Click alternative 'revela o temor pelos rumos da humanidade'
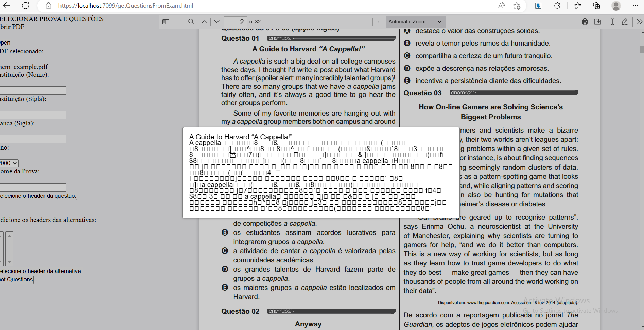This screenshot has width=644, height=330. [483, 43]
